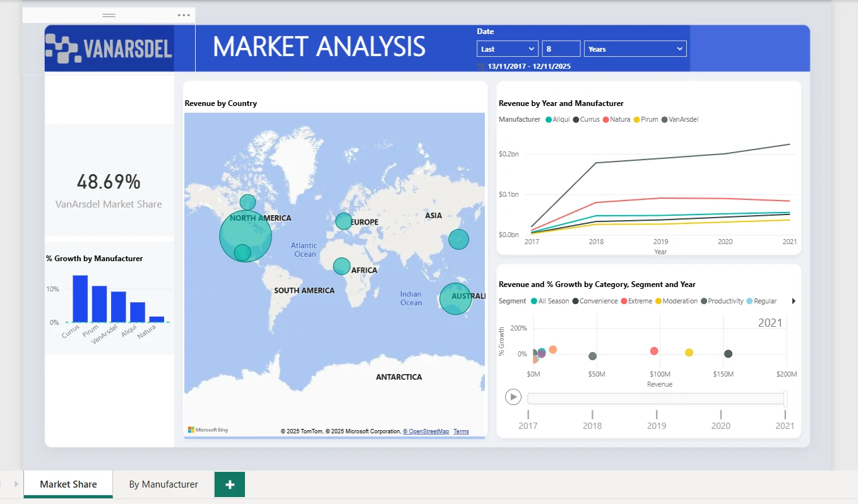Click the % Growth by Manufacturer title
This screenshot has width=858, height=504.
coord(95,259)
